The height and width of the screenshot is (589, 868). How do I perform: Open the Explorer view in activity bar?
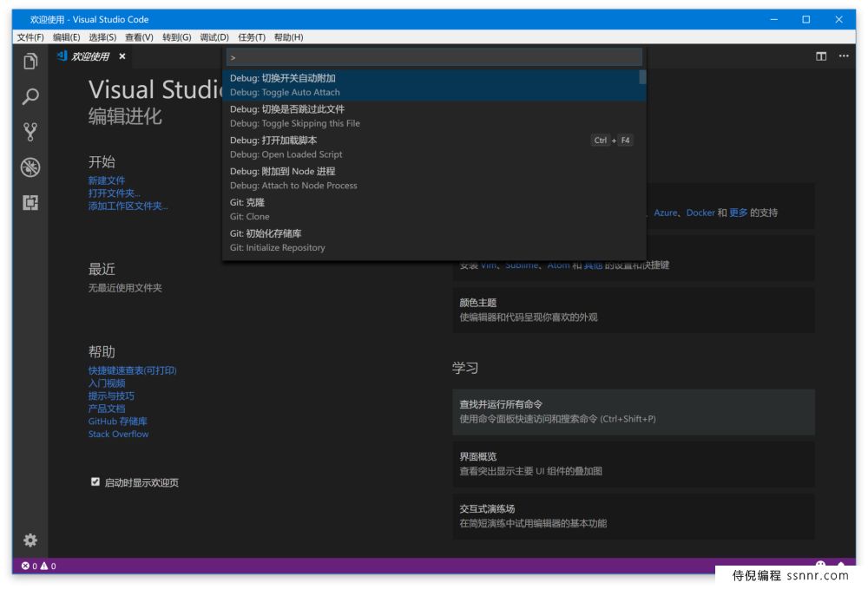click(x=30, y=61)
